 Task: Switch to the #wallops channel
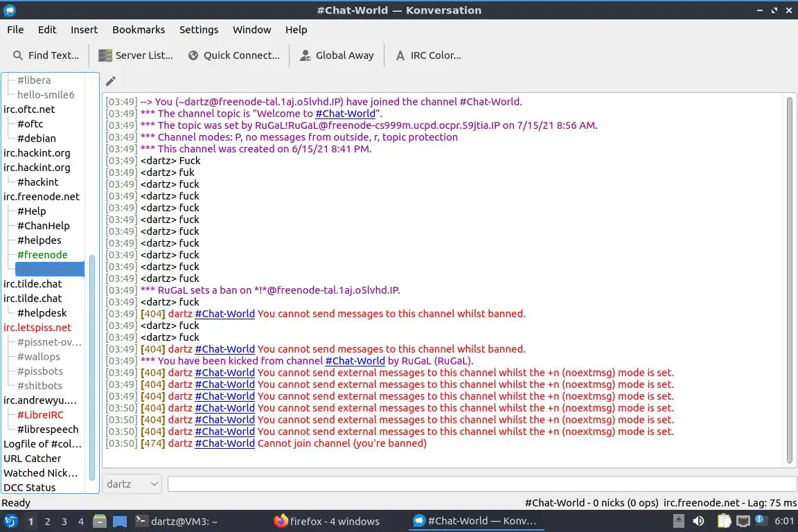coord(39,357)
